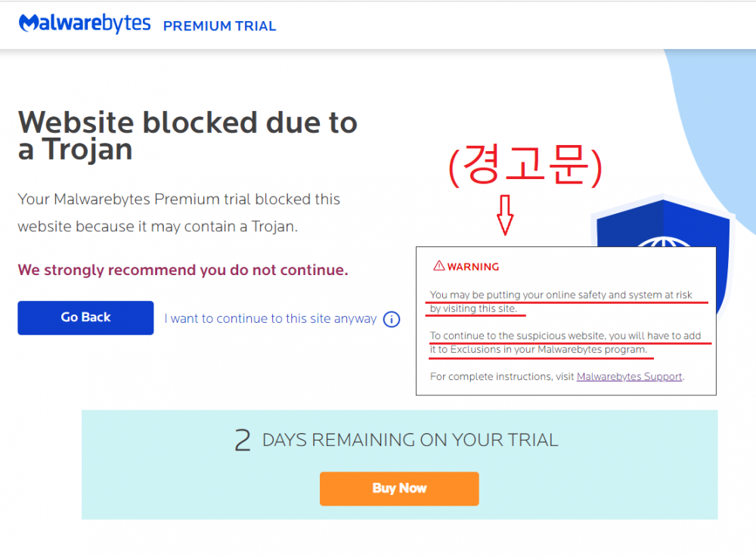Viewport: 756px width, 557px height.
Task: Select the underlined online safety risk sentence
Action: (x=561, y=301)
